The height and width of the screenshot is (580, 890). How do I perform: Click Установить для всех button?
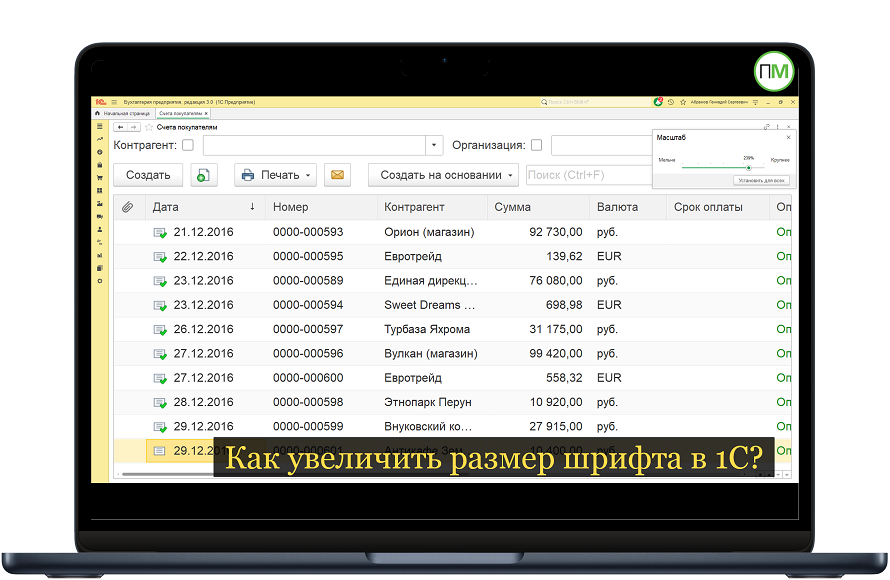761,180
